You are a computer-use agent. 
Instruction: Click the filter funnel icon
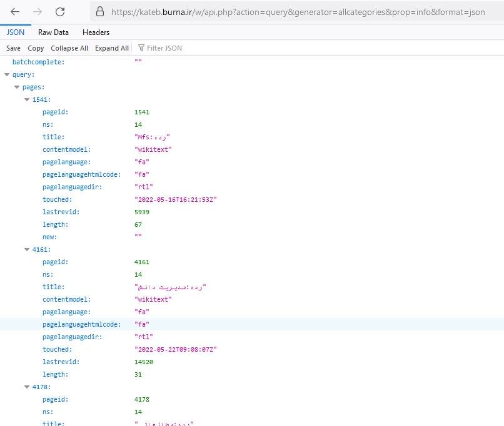[141, 48]
